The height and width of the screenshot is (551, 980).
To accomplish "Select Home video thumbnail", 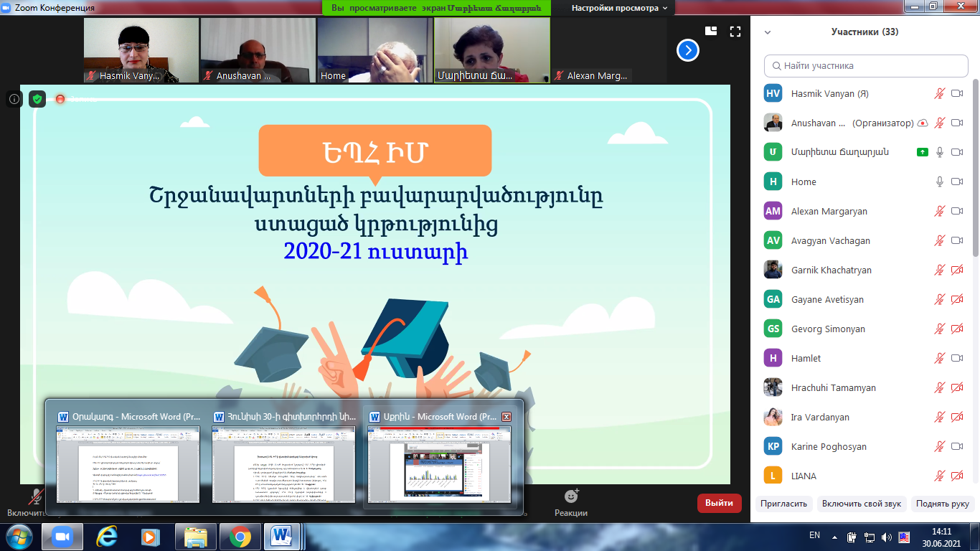I will click(x=375, y=50).
